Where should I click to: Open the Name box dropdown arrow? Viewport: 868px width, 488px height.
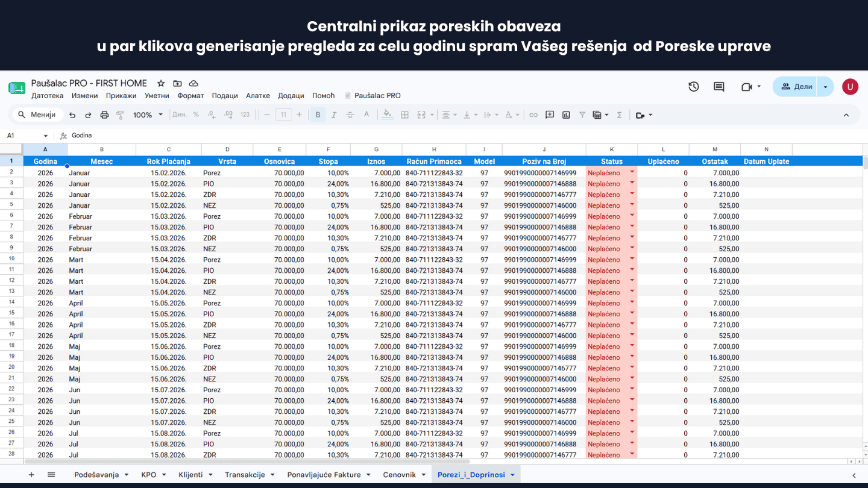tap(45, 136)
